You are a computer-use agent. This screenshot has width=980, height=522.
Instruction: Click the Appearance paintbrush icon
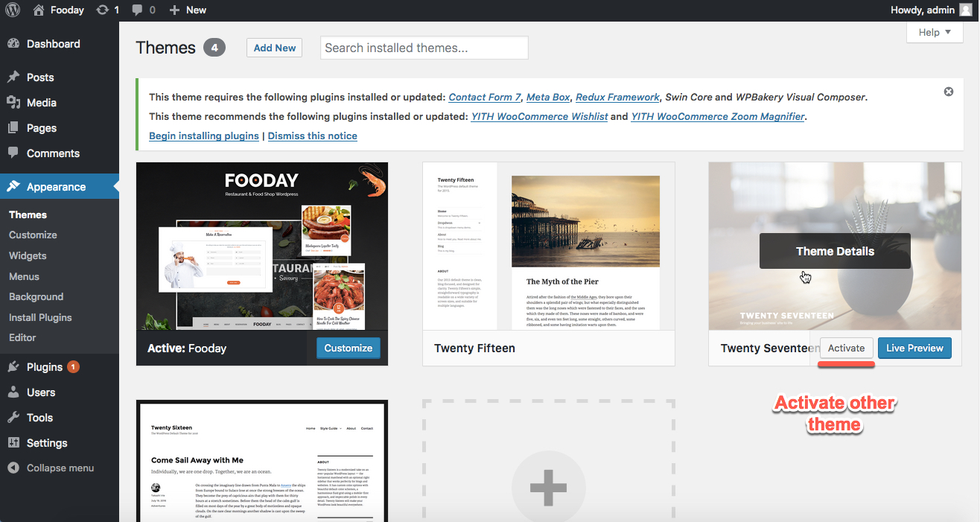click(x=13, y=186)
